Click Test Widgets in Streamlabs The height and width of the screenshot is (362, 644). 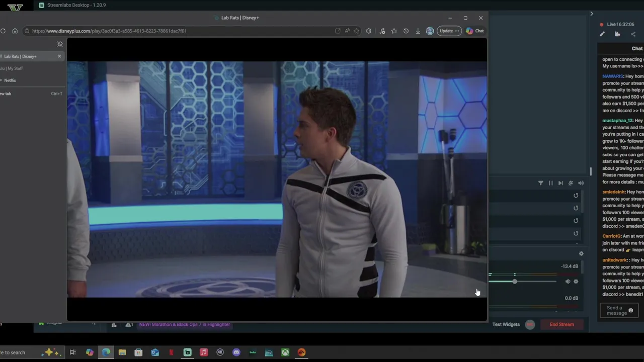(506, 324)
